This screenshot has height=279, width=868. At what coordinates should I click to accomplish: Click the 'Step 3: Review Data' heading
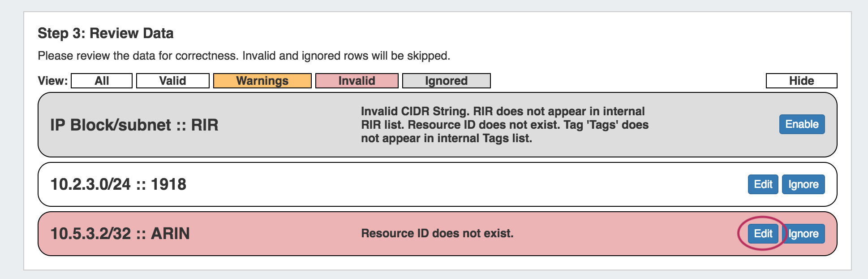coord(105,33)
